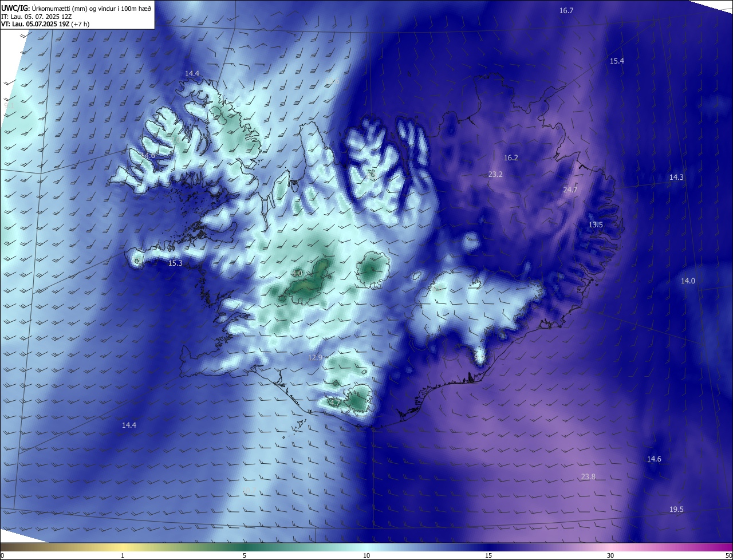The width and height of the screenshot is (733, 560).
Task: Click the 4.7 value on the south coast
Action: [x=334, y=403]
